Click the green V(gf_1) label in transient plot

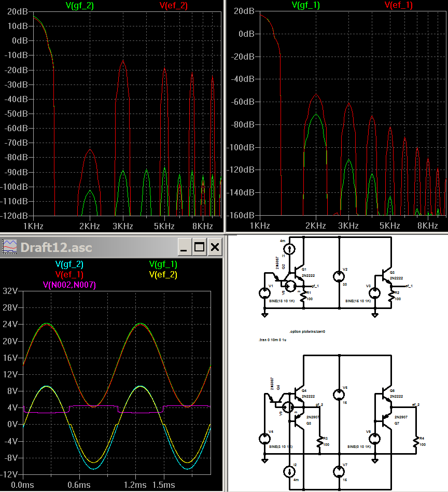click(163, 264)
